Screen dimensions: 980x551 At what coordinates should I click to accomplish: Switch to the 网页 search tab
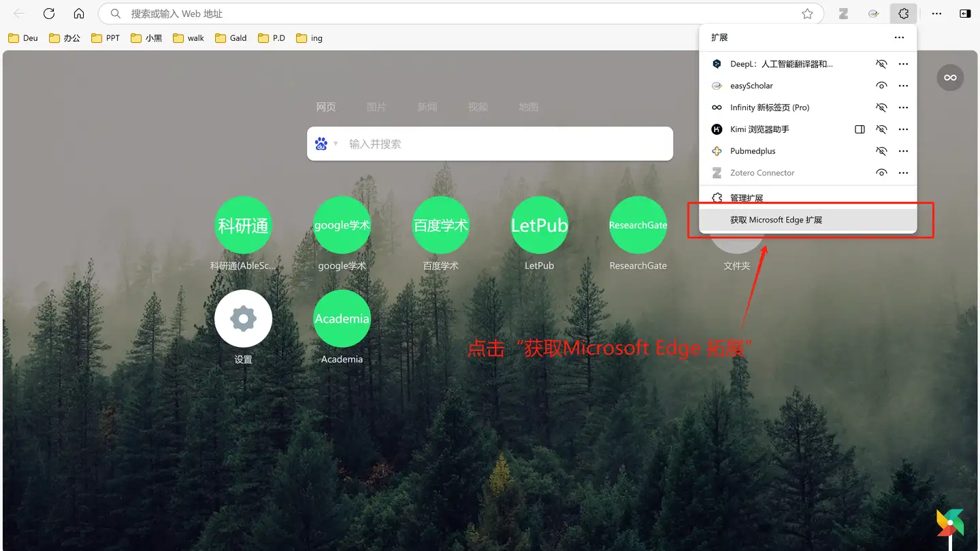pos(326,107)
